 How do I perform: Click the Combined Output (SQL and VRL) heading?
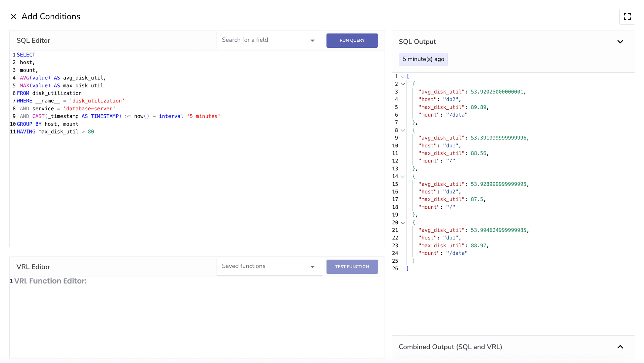[x=450, y=347]
